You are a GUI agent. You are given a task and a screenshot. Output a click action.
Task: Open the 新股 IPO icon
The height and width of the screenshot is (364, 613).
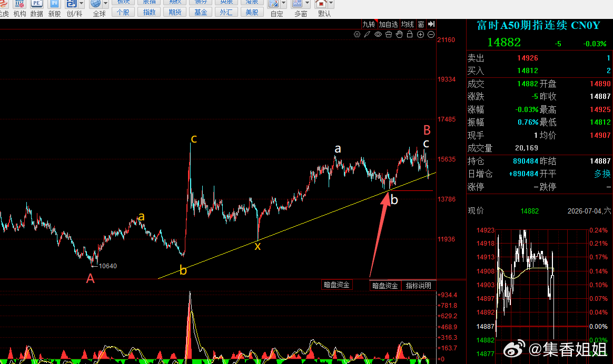click(x=54, y=5)
